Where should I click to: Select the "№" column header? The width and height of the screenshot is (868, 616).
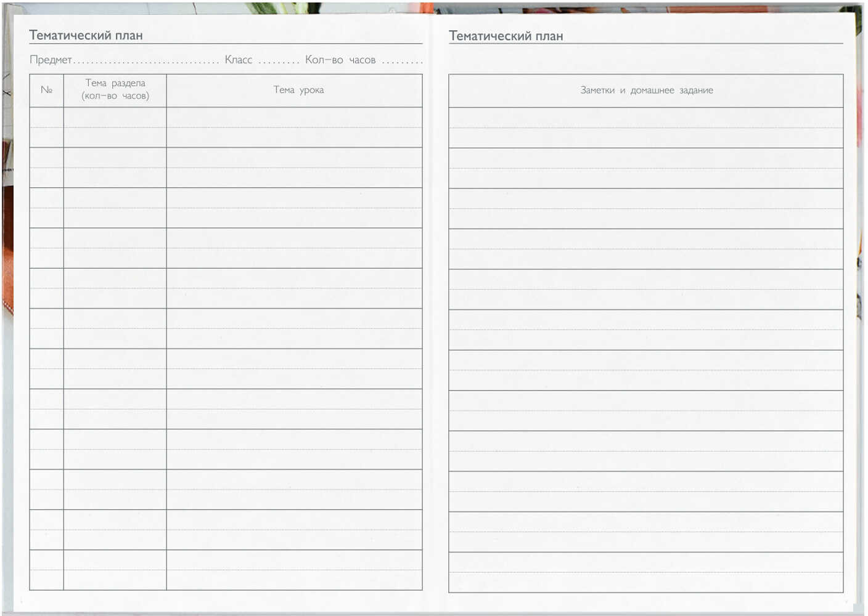[x=46, y=90]
